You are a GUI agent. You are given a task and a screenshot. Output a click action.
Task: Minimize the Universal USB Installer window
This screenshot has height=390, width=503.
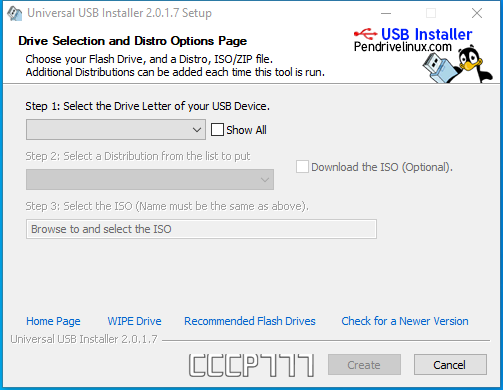pyautogui.click(x=386, y=13)
